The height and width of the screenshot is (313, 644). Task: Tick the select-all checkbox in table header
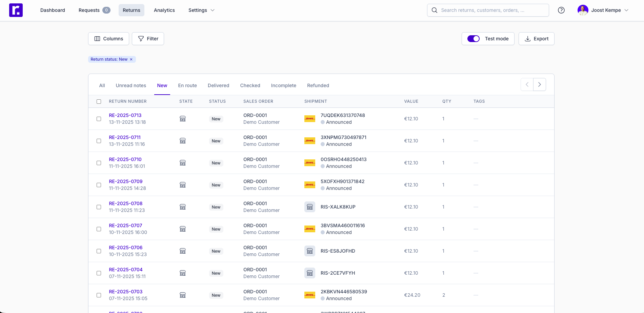pyautogui.click(x=99, y=101)
